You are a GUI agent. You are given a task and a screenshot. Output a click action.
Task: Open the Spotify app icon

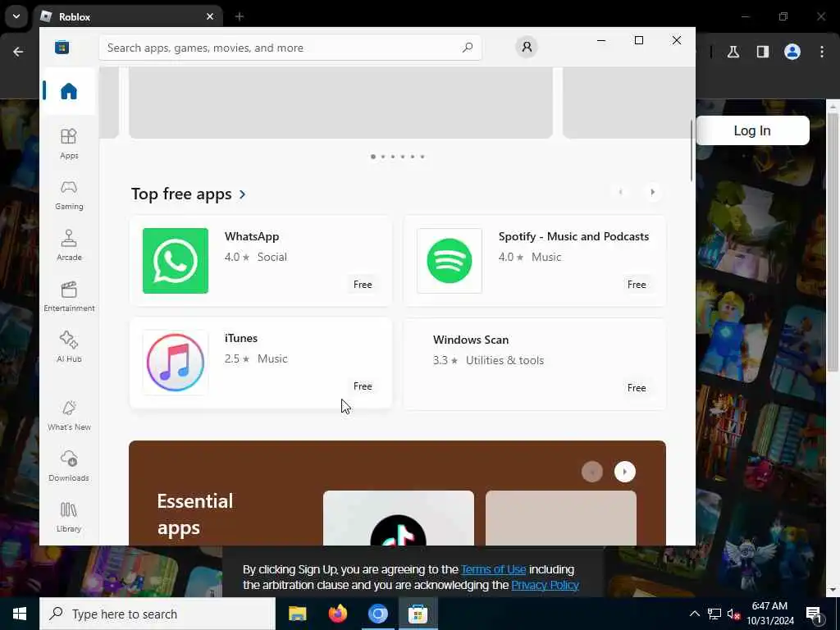[x=449, y=260]
